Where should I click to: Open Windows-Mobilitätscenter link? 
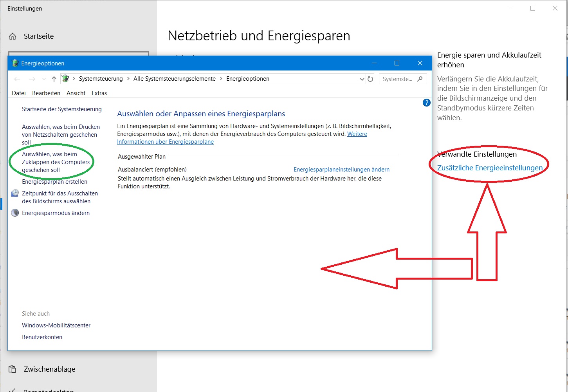(x=56, y=325)
